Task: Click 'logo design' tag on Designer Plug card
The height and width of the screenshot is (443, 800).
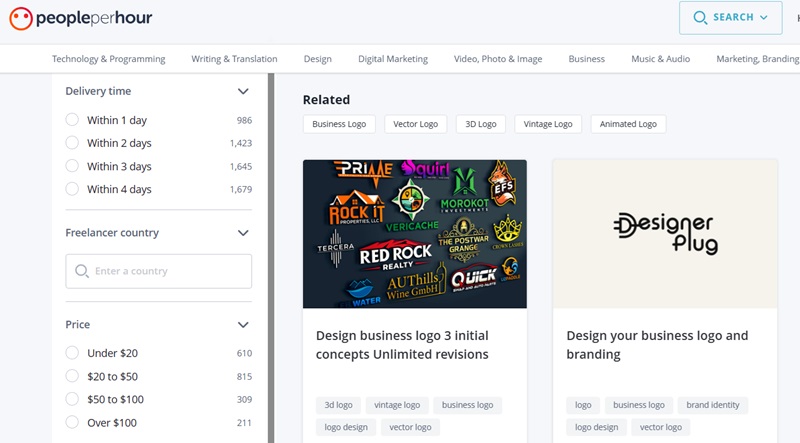Action: [596, 427]
